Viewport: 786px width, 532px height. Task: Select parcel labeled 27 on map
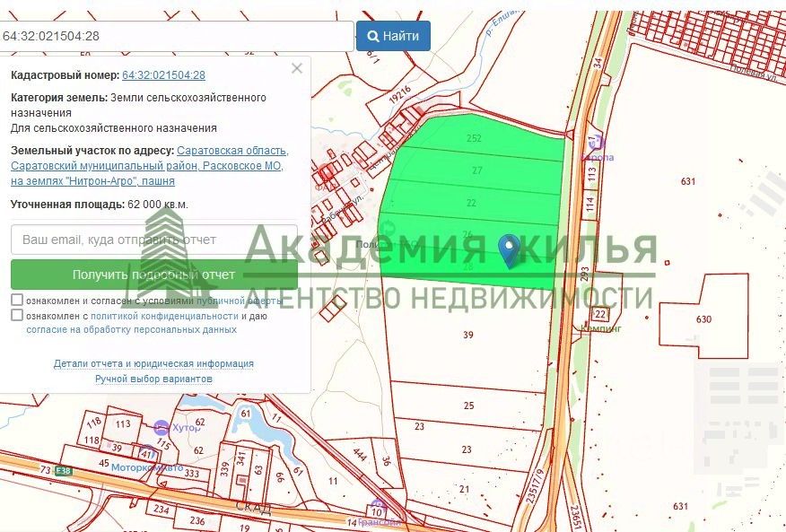tap(476, 170)
